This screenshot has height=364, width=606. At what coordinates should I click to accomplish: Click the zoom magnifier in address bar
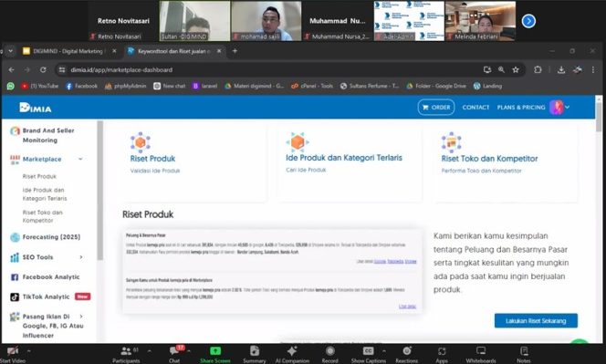tap(501, 70)
